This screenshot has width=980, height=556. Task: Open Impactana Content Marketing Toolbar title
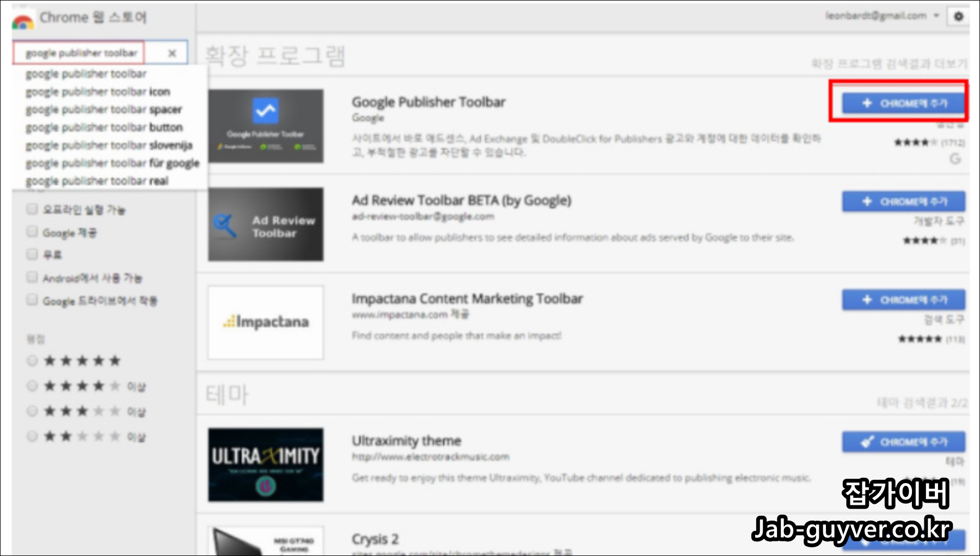pos(467,298)
